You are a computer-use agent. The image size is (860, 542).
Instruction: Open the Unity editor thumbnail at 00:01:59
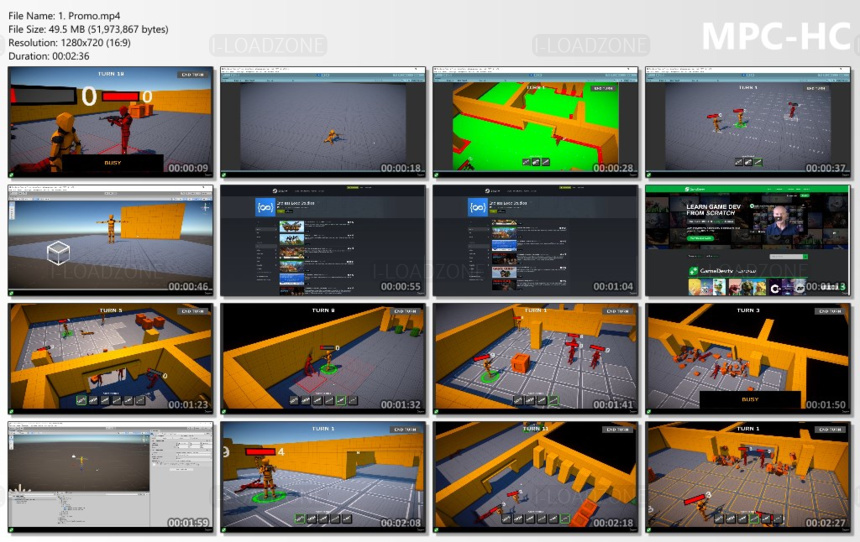tap(110, 477)
